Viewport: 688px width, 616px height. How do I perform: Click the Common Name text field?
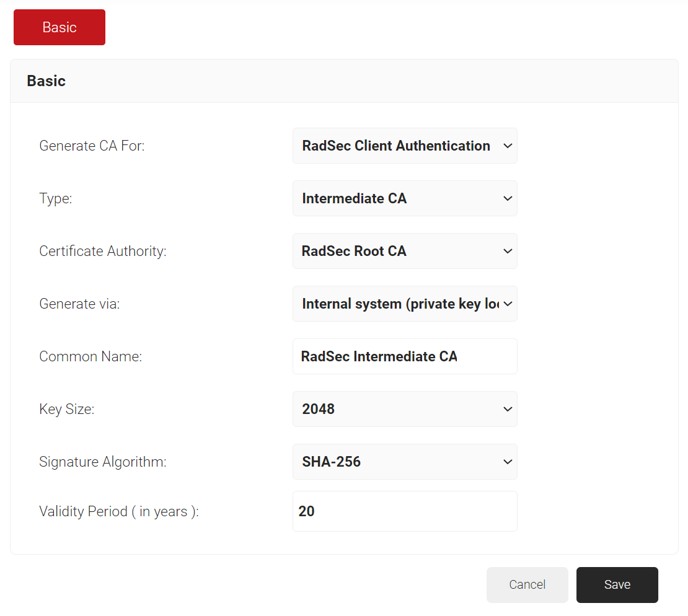(405, 356)
